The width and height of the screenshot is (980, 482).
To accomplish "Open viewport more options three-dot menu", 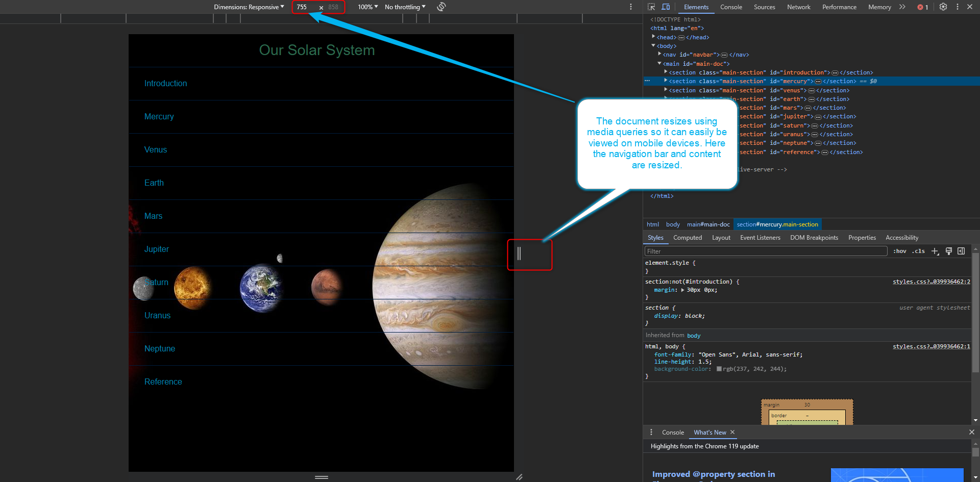I will point(631,7).
